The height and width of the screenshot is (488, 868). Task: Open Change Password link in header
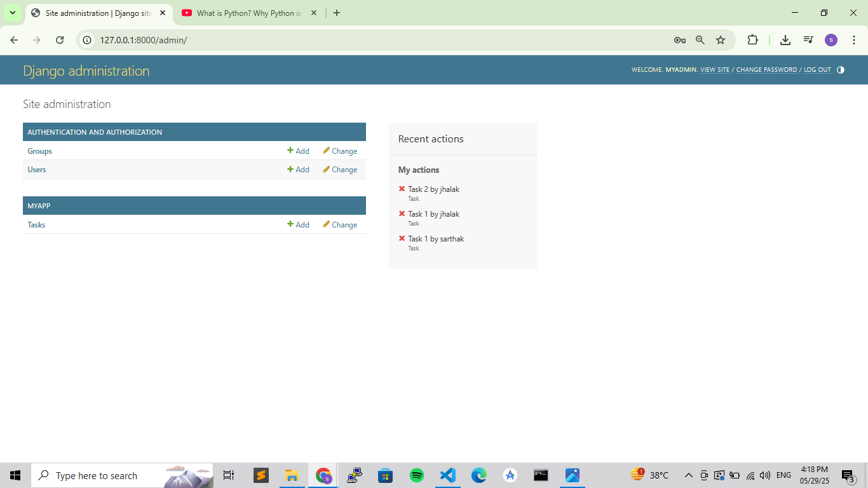pyautogui.click(x=766, y=70)
